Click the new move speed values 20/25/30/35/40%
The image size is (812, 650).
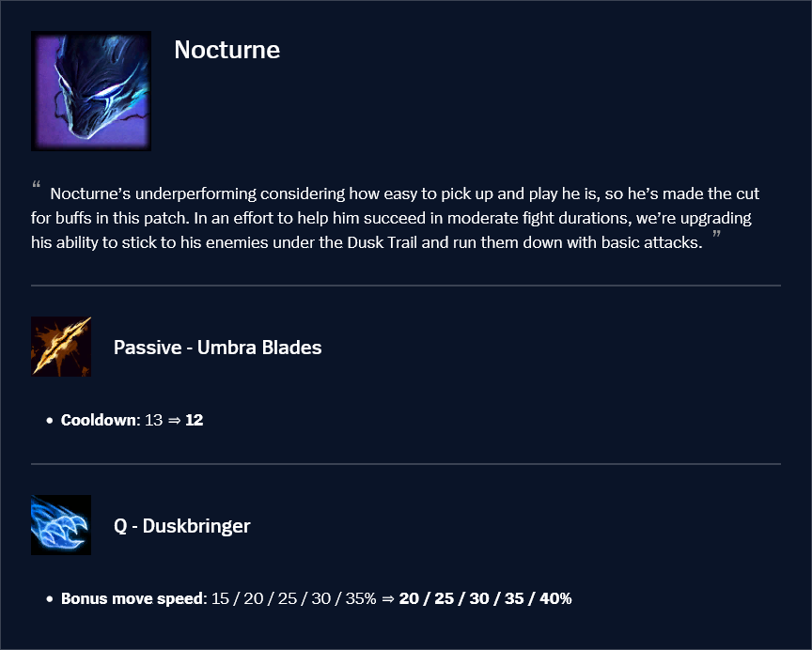click(x=485, y=598)
